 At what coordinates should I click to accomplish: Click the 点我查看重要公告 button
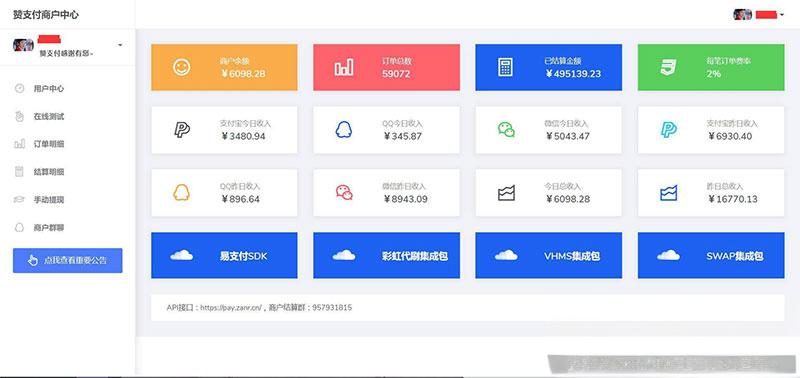67,260
